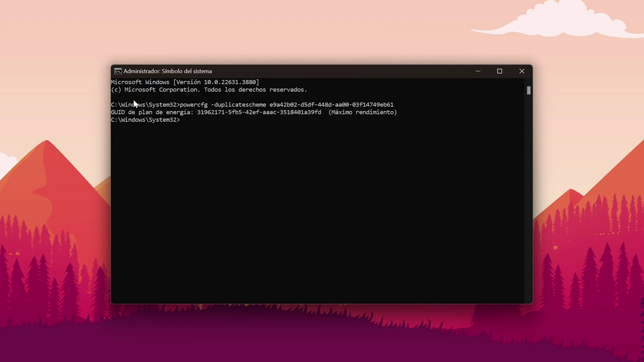Click the last empty 'C:\Windows\System32>' prompt
This screenshot has width=644, height=362.
(x=145, y=120)
